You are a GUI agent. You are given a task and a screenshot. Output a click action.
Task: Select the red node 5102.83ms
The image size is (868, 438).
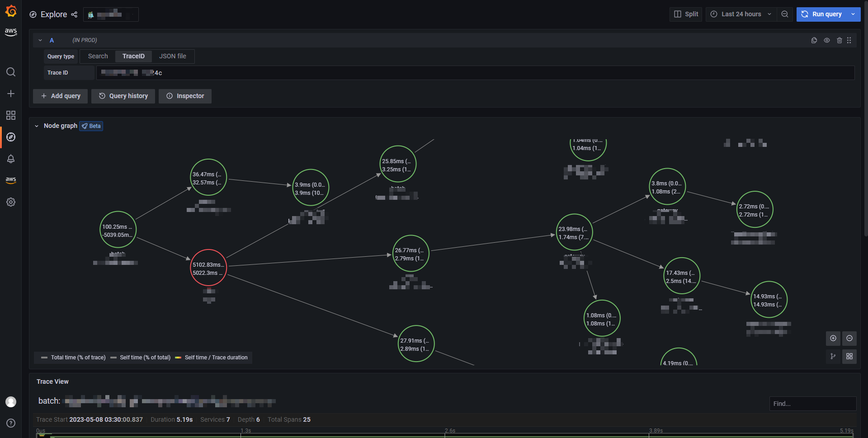point(208,268)
